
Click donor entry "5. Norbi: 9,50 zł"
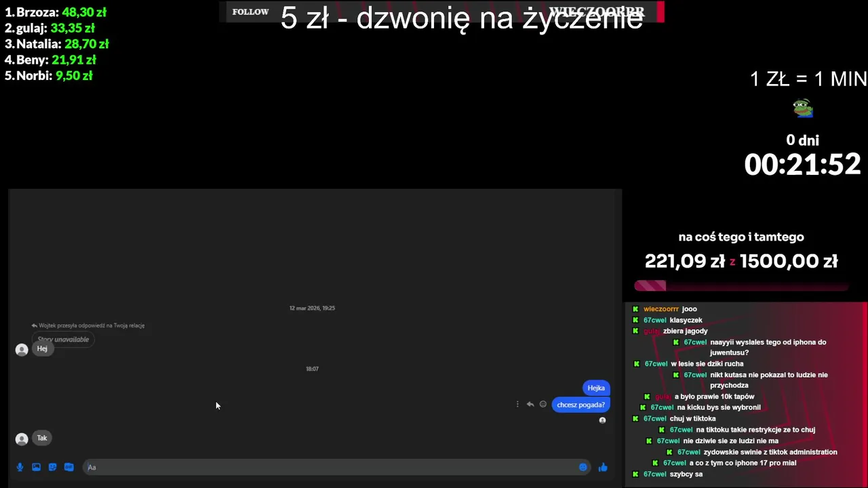pos(48,76)
